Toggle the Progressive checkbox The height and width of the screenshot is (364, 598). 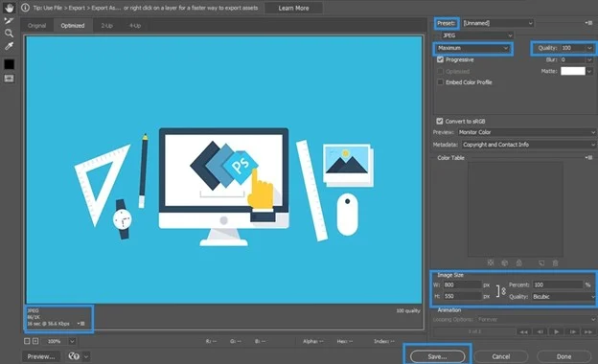441,59
